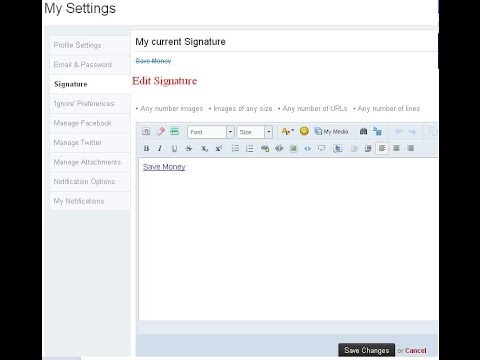Viewport: 480px width, 360px height.
Task: Toggle Underline formatting
Action: coord(174,149)
